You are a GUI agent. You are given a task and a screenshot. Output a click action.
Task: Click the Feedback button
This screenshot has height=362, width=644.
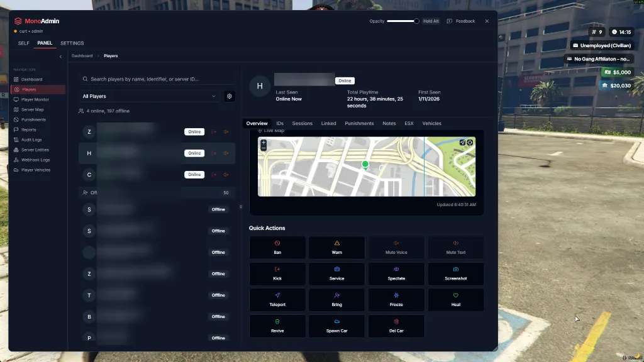tap(462, 21)
